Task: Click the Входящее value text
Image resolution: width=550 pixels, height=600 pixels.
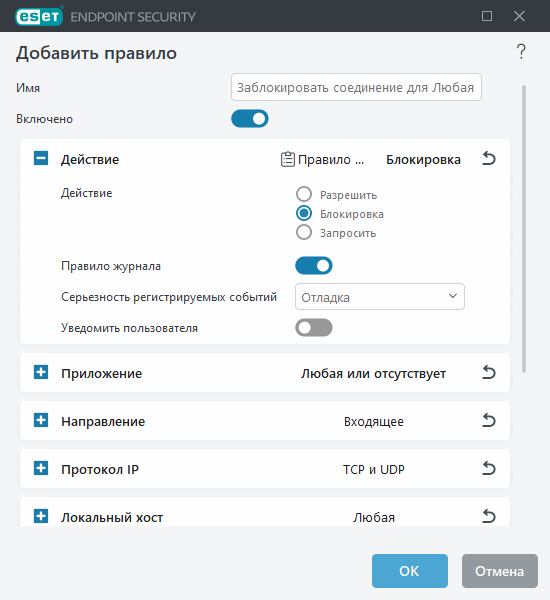Action: [x=374, y=421]
